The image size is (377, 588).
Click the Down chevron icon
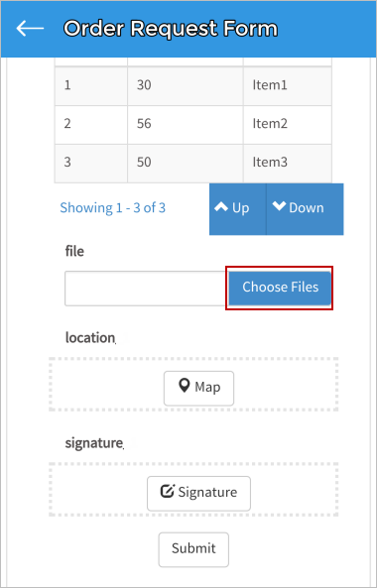(279, 206)
